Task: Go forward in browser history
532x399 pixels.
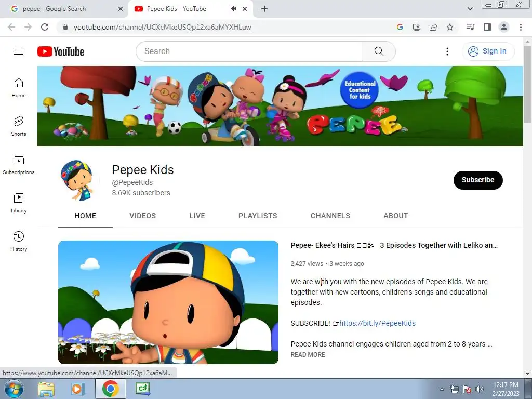Action: point(28,27)
